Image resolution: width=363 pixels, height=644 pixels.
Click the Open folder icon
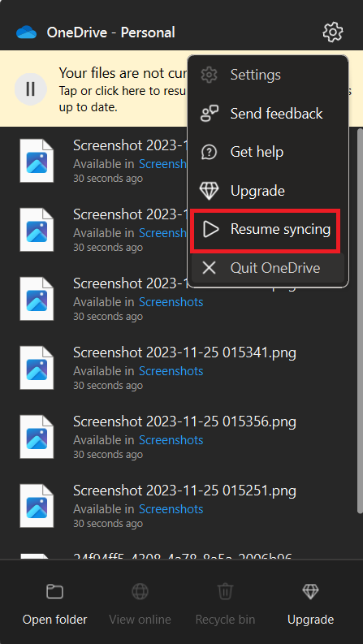[54, 592]
